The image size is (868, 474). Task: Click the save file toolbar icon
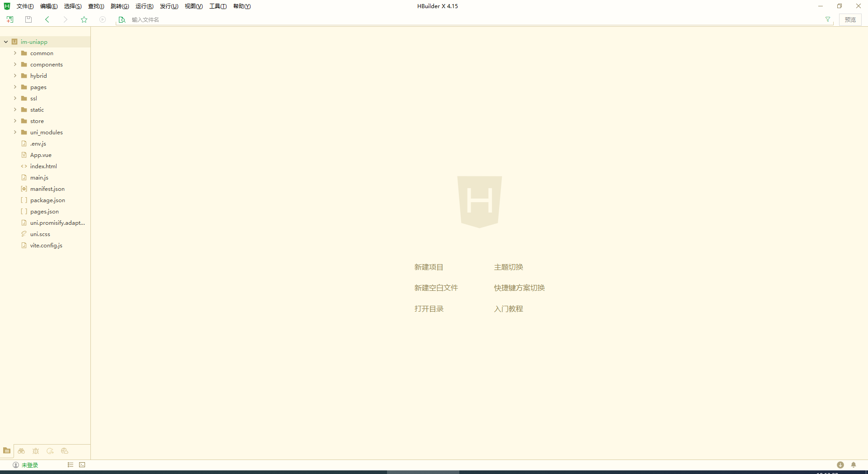pos(28,19)
